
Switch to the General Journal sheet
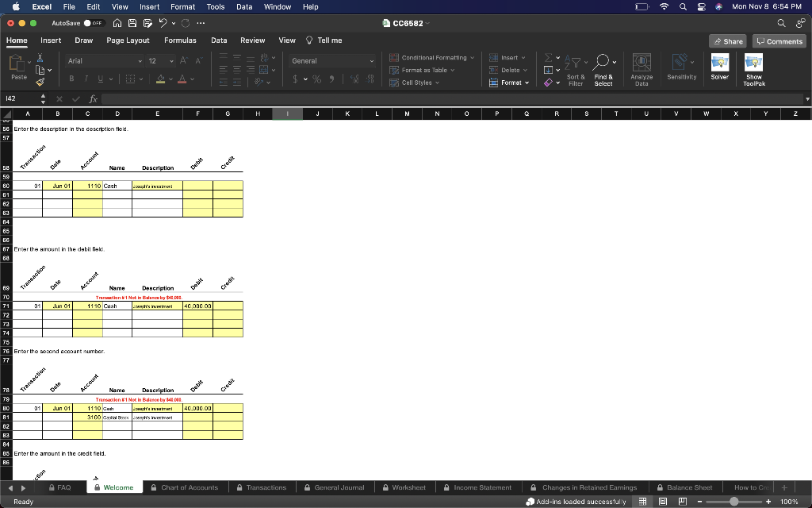coord(335,487)
